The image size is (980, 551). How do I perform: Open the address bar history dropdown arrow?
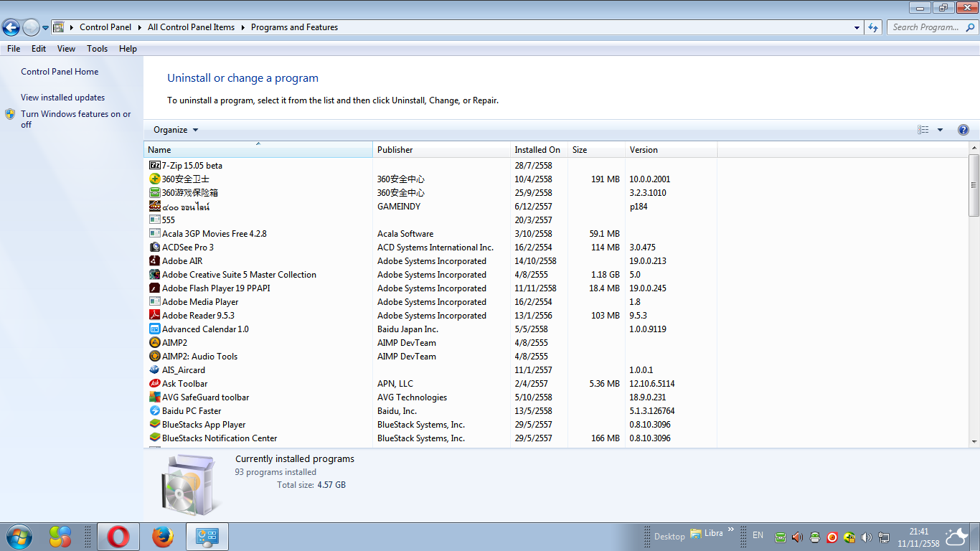(857, 28)
